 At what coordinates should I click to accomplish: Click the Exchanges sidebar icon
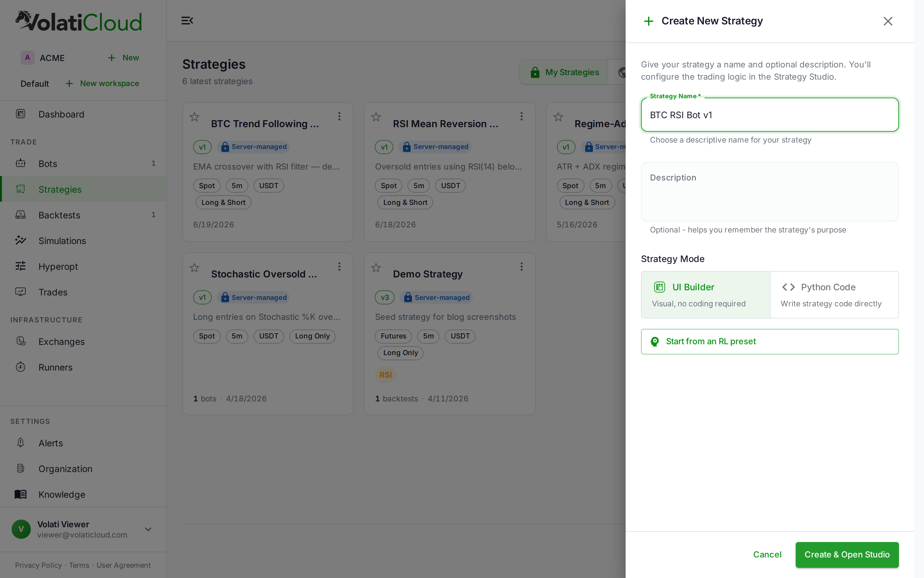coord(21,341)
